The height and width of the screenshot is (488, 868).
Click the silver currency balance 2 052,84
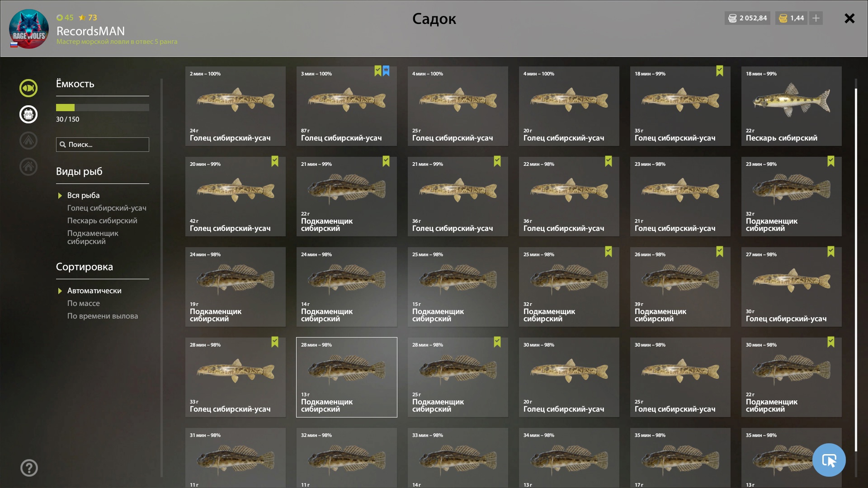747,18
